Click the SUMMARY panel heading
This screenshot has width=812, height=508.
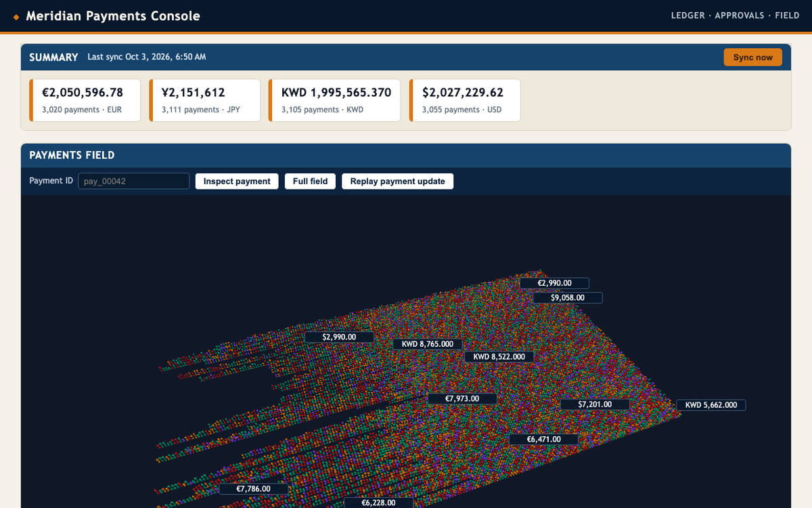pos(53,58)
